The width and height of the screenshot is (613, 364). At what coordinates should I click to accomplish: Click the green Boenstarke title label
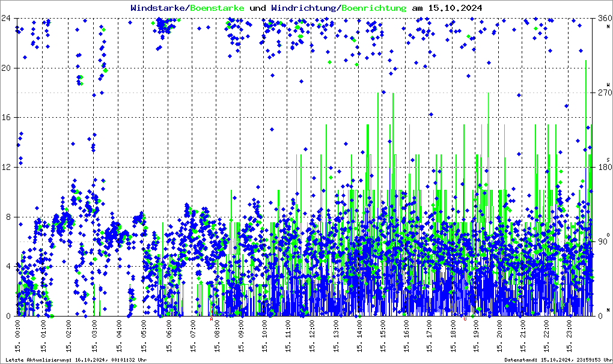[218, 8]
